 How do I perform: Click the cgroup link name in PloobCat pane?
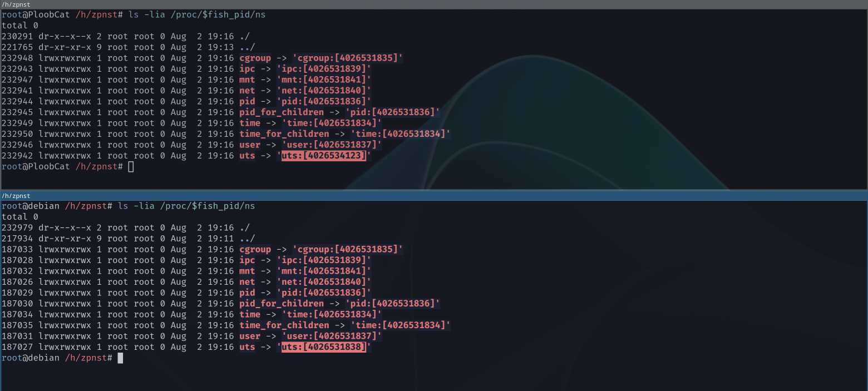pyautogui.click(x=255, y=58)
